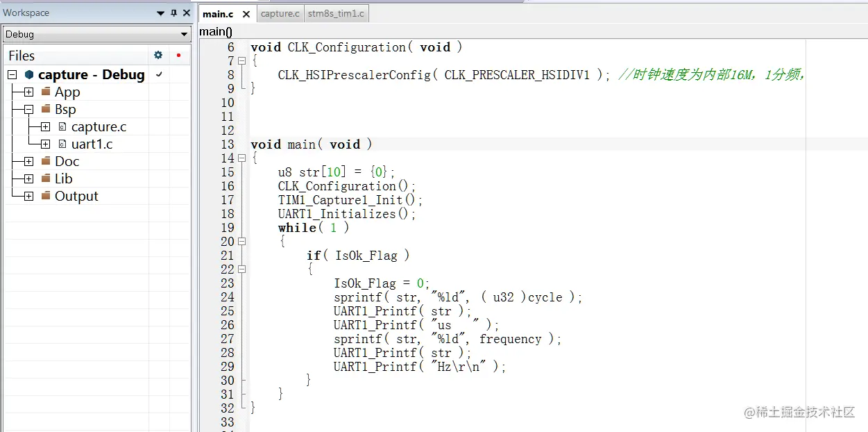
Task: Click 'IsOk_Flag = 0;' assignment
Action: coord(382,283)
